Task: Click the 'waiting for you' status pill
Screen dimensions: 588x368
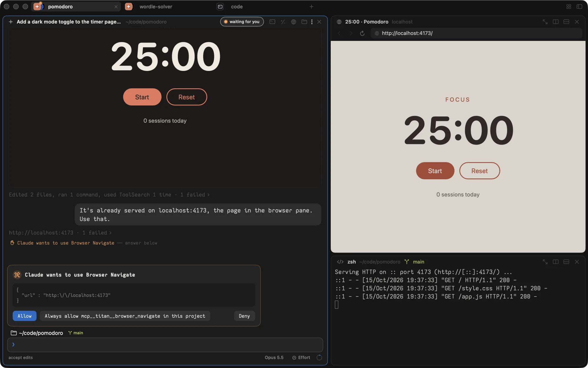Action: pyautogui.click(x=242, y=22)
